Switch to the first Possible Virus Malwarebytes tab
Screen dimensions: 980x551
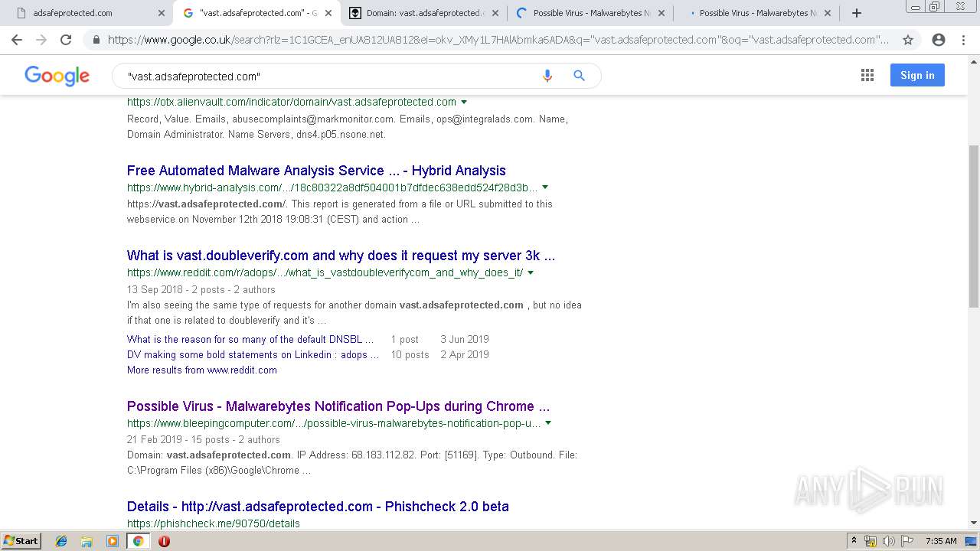coord(591,13)
